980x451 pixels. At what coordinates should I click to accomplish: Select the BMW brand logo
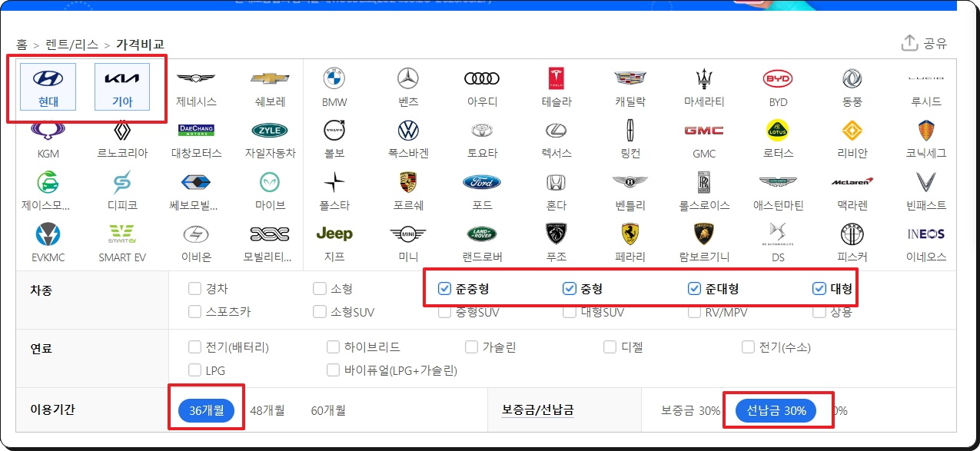pos(334,78)
